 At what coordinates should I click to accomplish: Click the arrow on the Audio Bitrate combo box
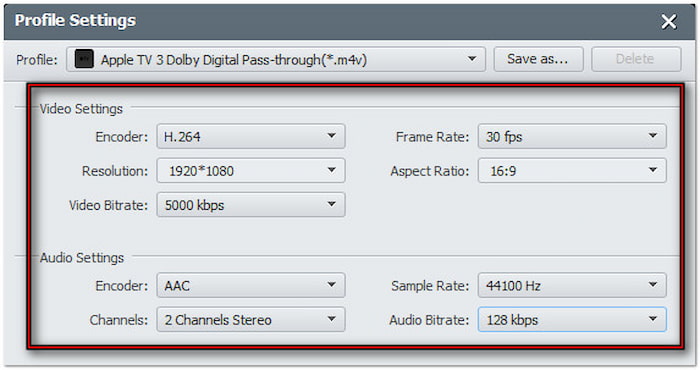tap(653, 319)
